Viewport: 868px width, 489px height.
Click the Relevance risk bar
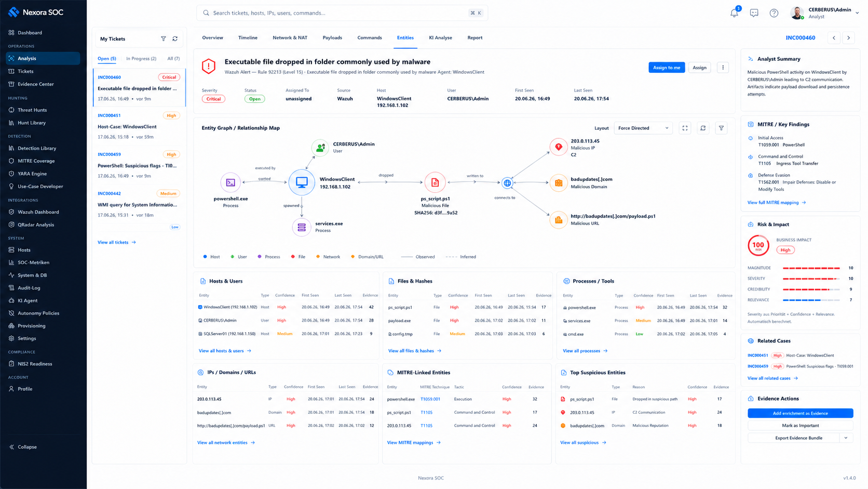pos(811,300)
